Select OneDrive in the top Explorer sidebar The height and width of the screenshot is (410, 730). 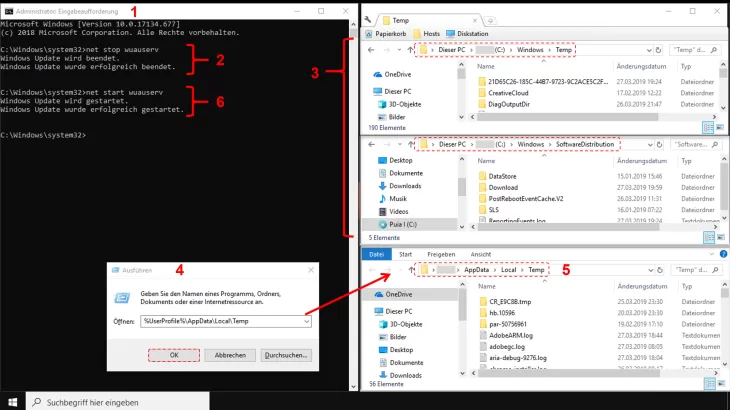[397, 74]
